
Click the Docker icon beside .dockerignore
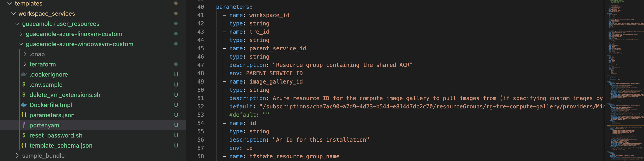point(24,74)
